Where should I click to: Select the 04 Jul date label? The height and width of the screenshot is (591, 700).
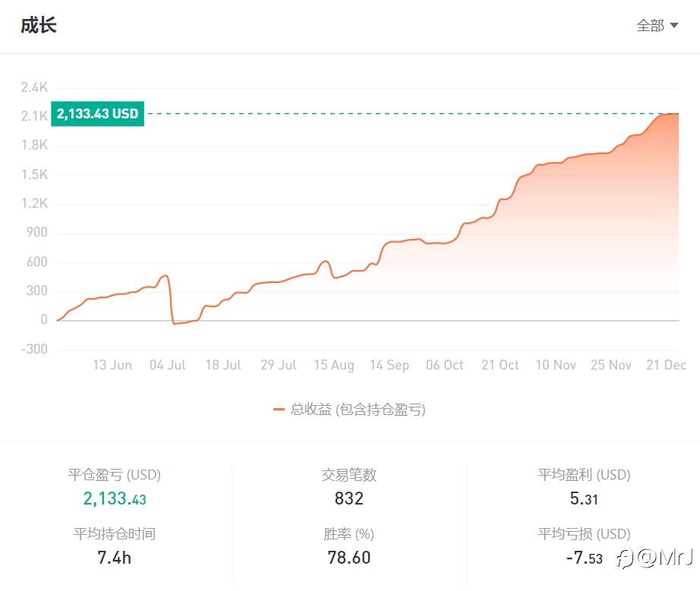point(168,365)
